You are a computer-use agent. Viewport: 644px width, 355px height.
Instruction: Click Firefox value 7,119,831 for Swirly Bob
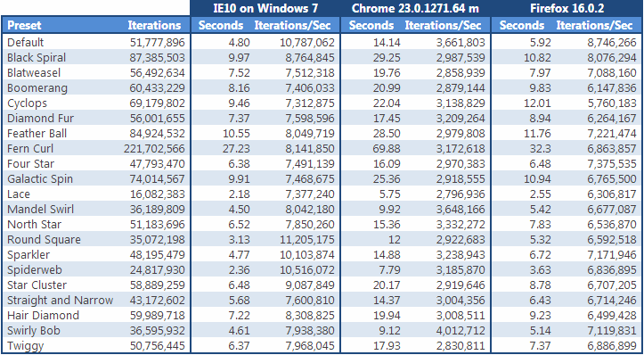click(x=612, y=331)
